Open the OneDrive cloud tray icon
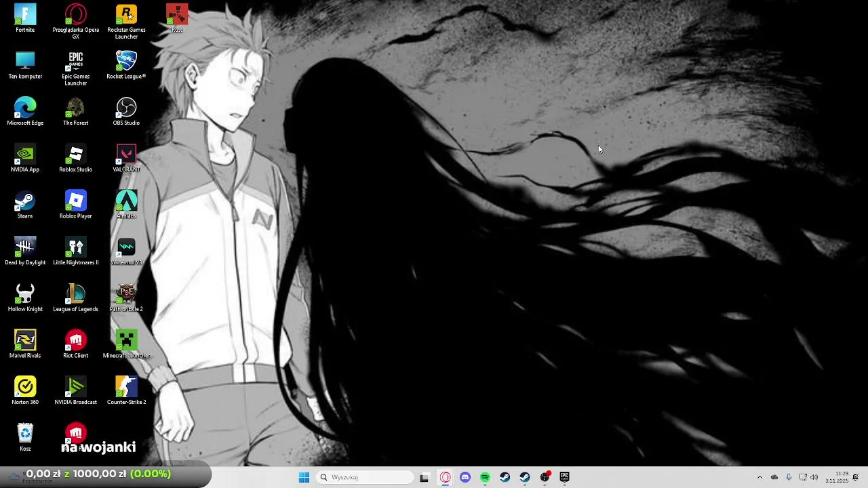Viewport: 868px width, 488px height. click(x=774, y=477)
